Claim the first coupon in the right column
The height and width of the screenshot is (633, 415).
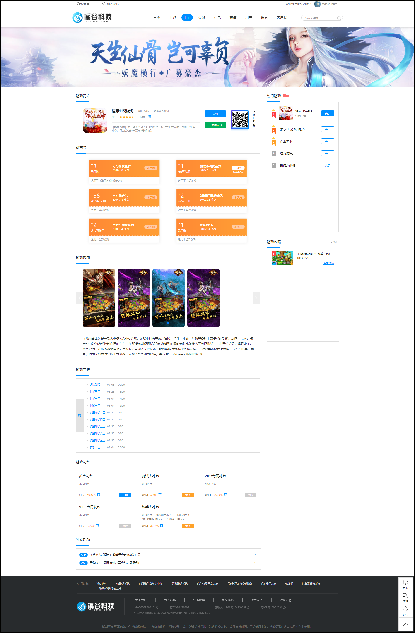point(238,168)
